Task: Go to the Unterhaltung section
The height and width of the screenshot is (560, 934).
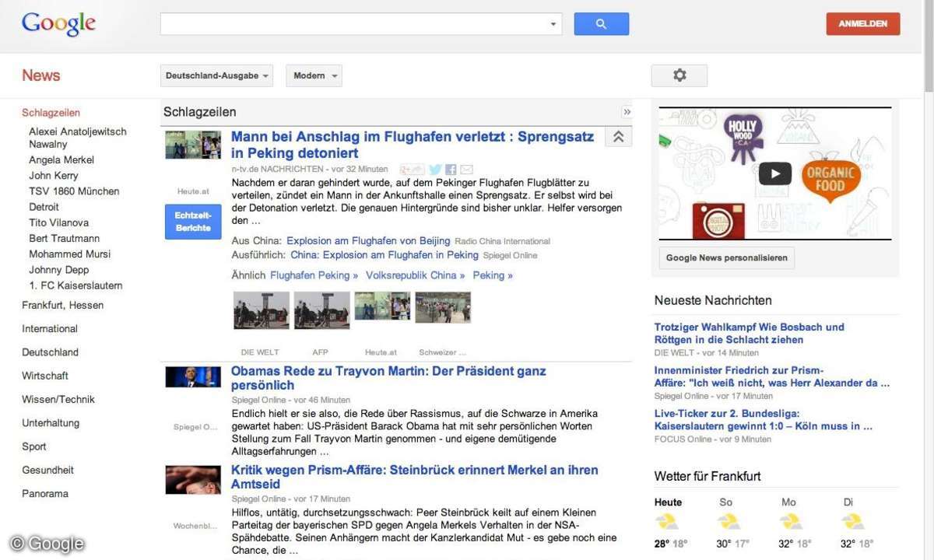Action: tap(51, 423)
